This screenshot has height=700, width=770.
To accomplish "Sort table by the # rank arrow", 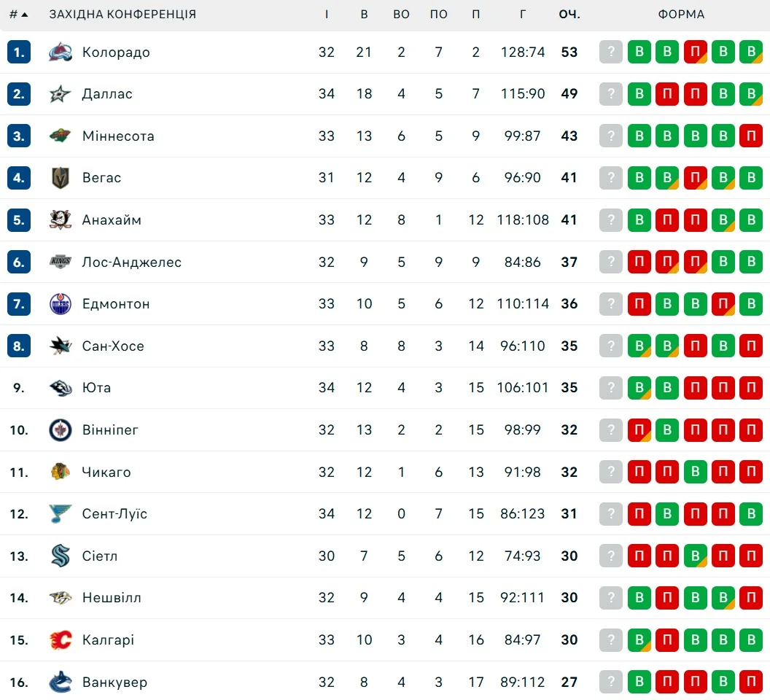I will 19,15.
